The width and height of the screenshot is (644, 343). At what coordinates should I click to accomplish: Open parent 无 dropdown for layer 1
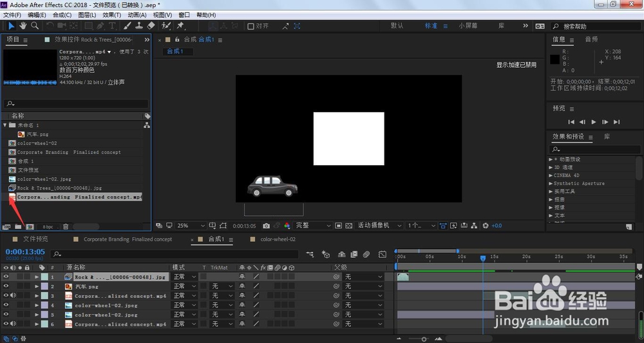pyautogui.click(x=363, y=277)
